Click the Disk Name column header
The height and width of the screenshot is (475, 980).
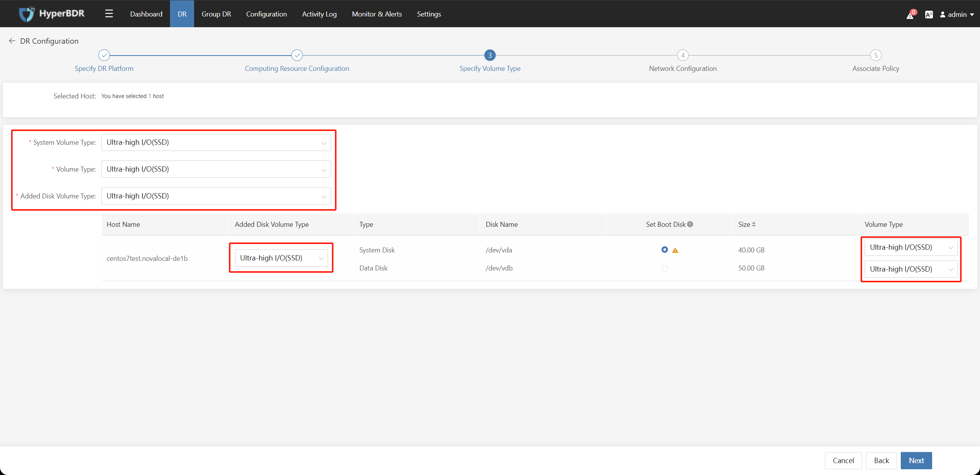click(x=501, y=224)
